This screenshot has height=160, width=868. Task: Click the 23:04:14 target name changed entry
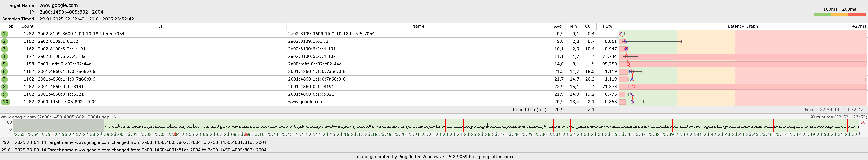click(x=134, y=142)
